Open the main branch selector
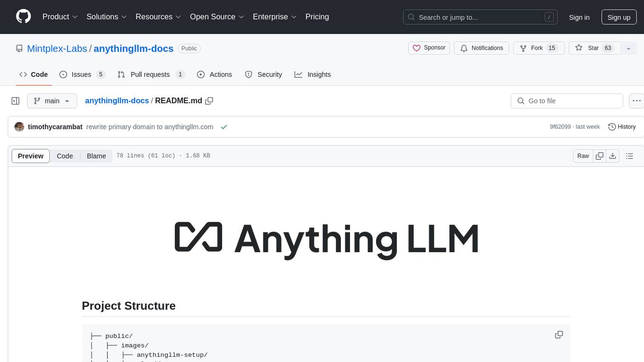Screen dimensions: 644x362 pyautogui.click(x=52, y=101)
